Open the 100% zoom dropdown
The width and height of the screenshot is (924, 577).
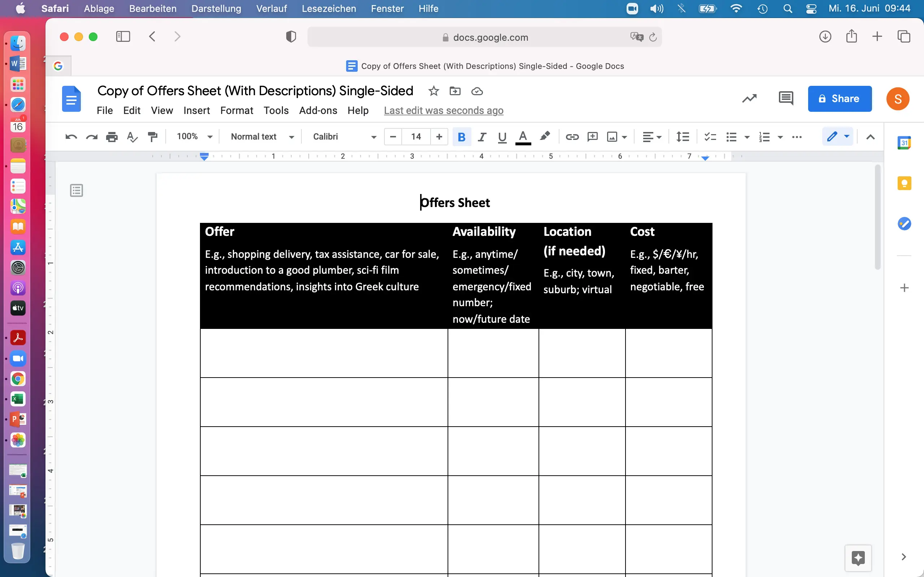(194, 137)
